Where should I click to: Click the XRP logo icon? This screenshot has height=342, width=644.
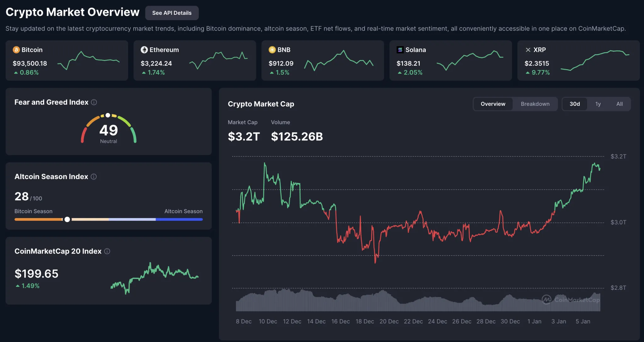click(x=528, y=49)
